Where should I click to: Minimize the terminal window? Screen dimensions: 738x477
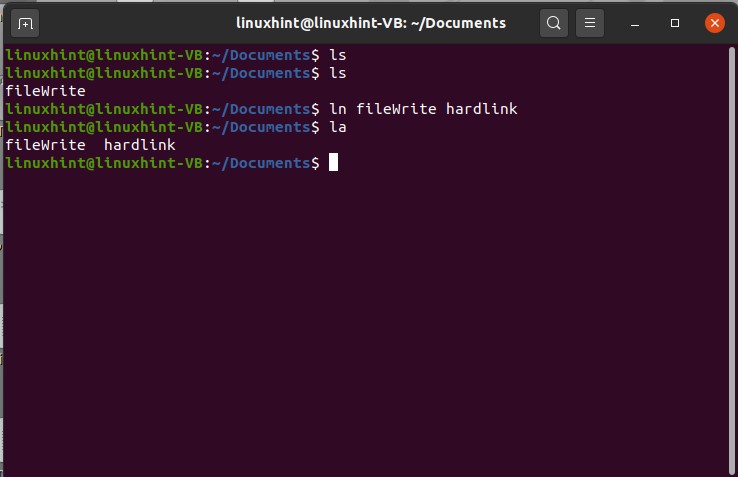tap(640, 22)
